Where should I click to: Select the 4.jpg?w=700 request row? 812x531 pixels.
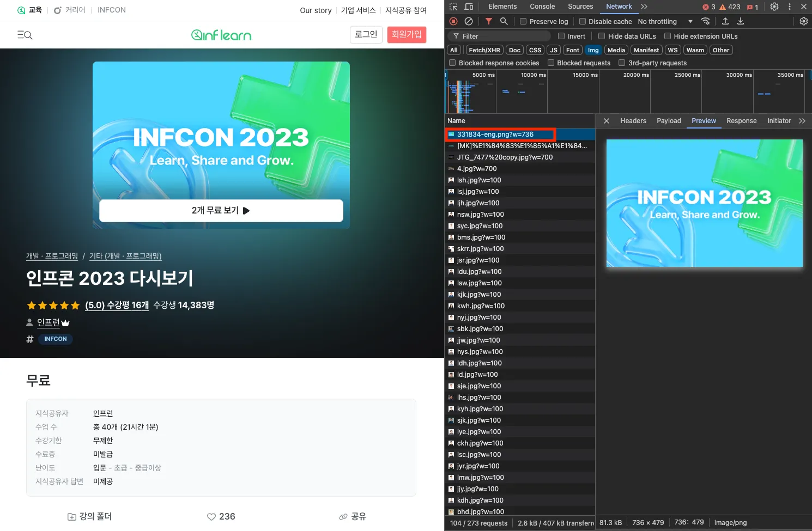[520, 169]
